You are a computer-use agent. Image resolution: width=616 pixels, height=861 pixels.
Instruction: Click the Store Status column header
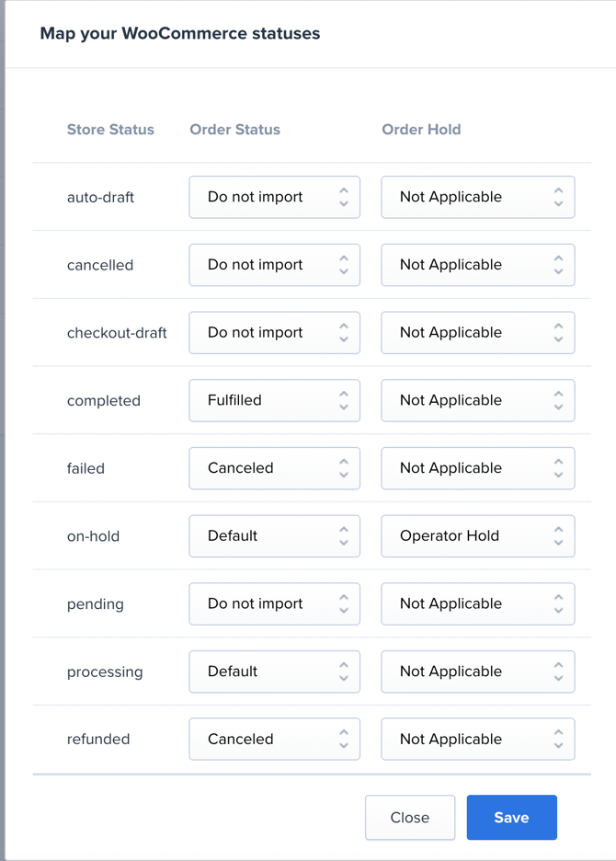click(110, 130)
